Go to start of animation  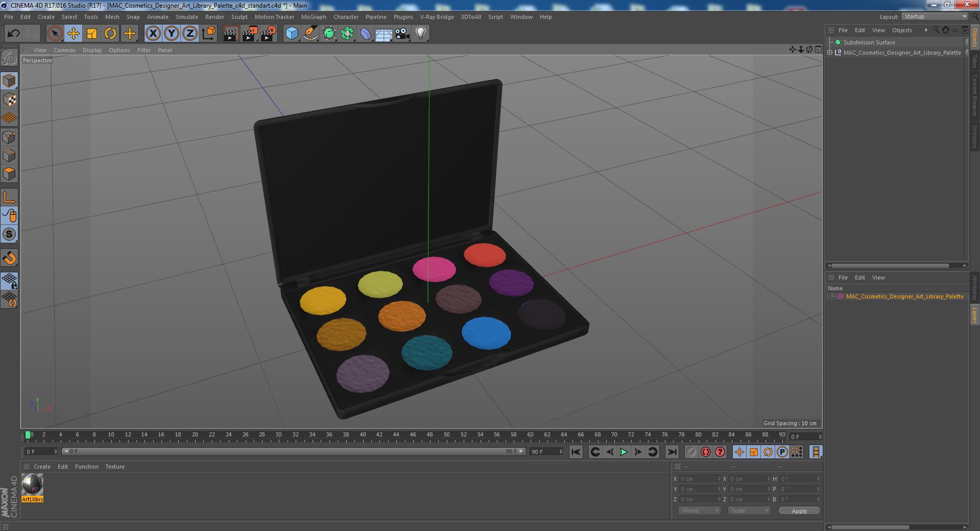(x=576, y=452)
